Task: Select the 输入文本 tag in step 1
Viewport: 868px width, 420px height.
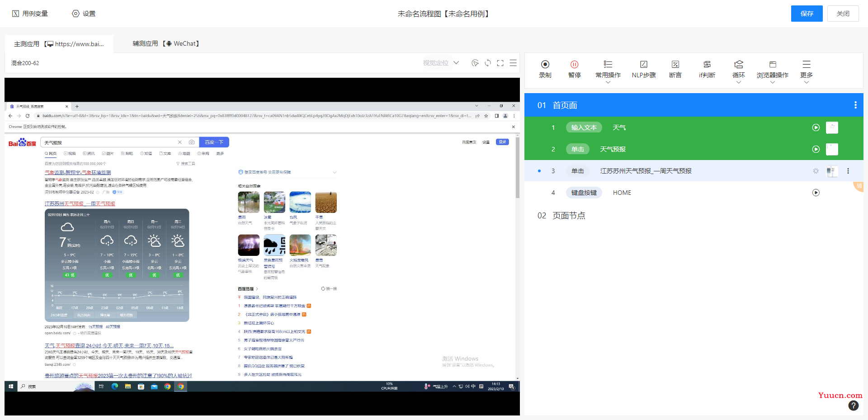Action: click(x=584, y=127)
